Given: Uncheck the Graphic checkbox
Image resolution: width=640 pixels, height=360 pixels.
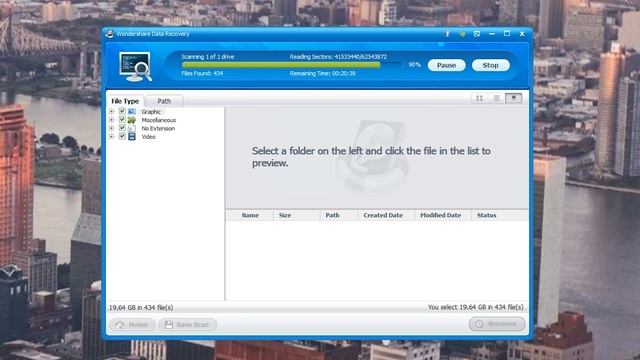Looking at the screenshot, I should click(122, 111).
